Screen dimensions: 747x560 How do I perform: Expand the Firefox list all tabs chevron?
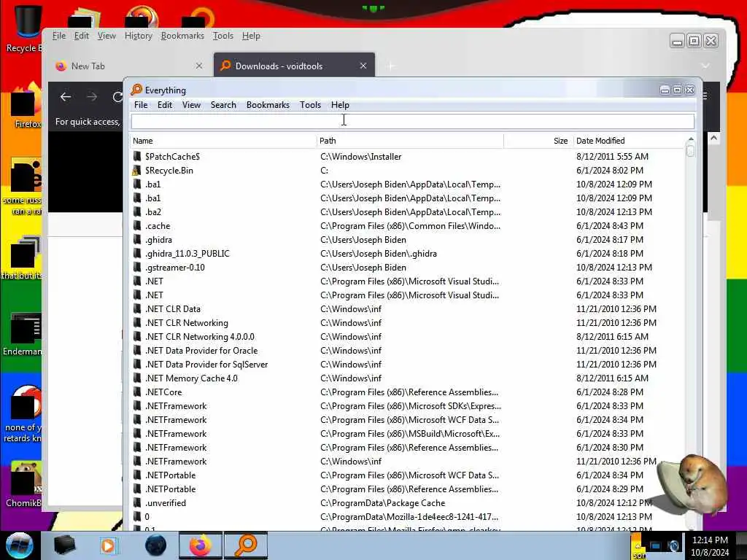pyautogui.click(x=705, y=66)
